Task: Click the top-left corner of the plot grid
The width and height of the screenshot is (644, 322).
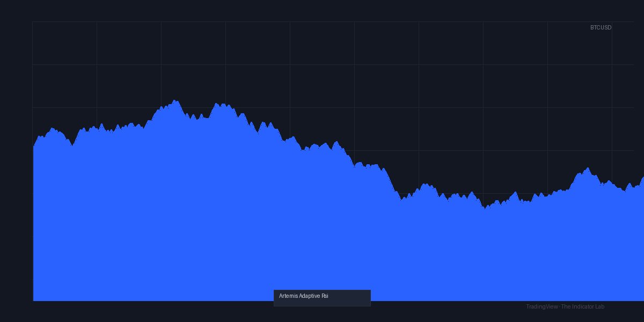Action: [32, 21]
